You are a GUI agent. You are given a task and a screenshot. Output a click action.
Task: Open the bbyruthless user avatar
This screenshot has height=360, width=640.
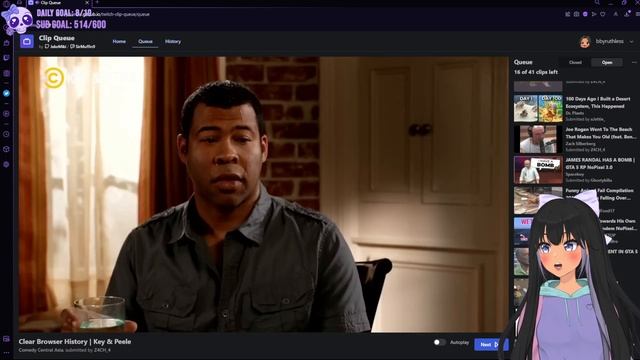pyautogui.click(x=585, y=42)
